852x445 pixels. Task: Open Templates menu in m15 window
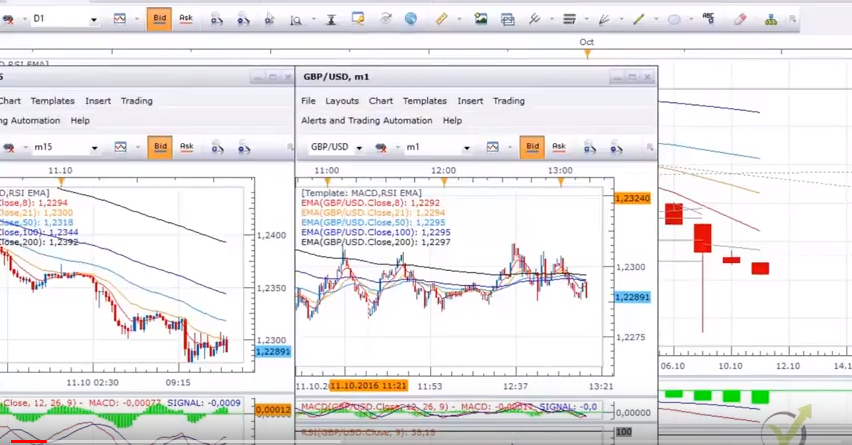pyautogui.click(x=52, y=101)
